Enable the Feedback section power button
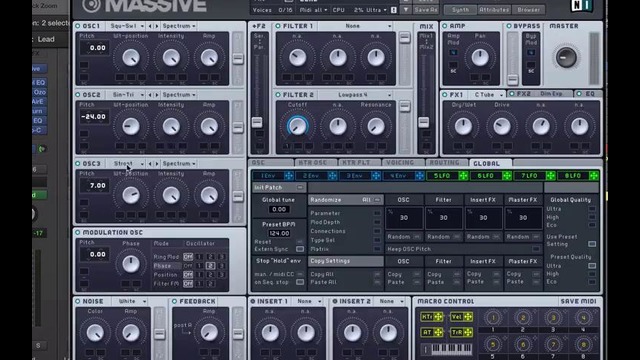The image size is (640, 360). [x=174, y=301]
